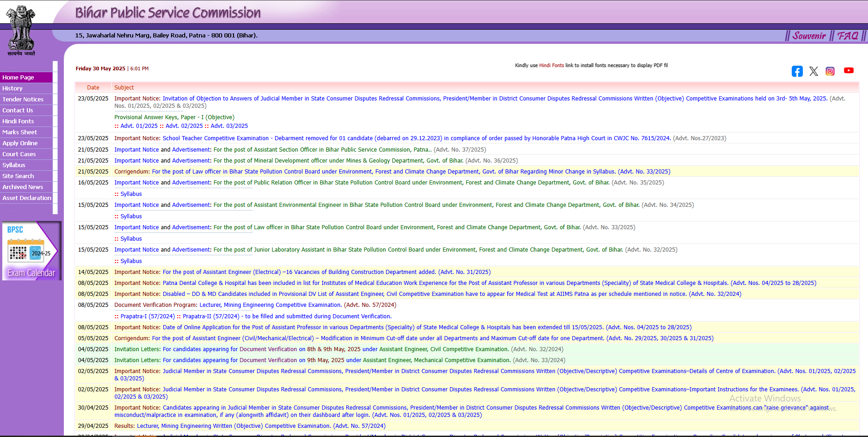The height and width of the screenshot is (437, 868).
Task: Open Court Cases in sidebar
Action: tap(19, 154)
